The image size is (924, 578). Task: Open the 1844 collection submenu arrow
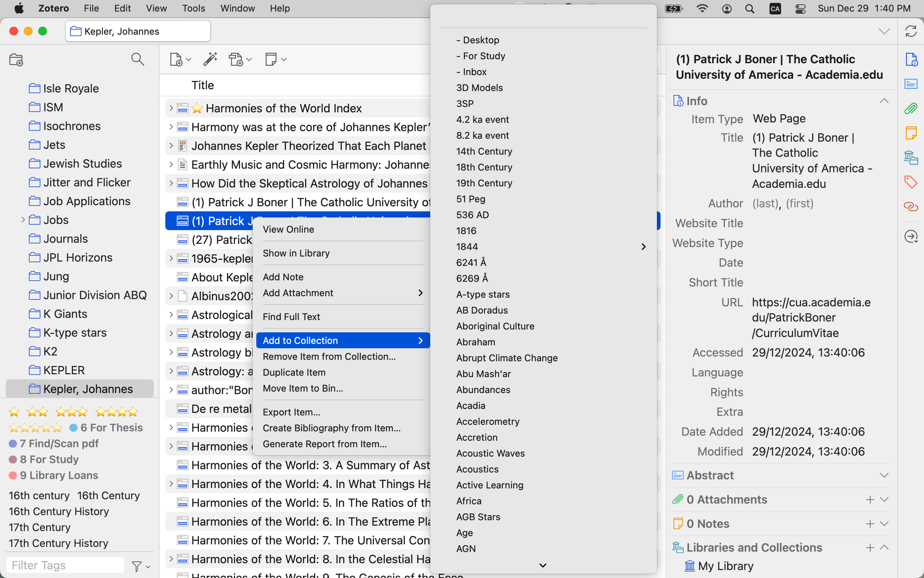coord(643,247)
